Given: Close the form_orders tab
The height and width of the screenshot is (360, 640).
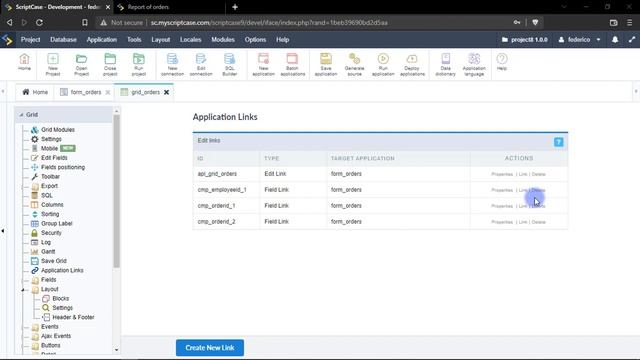Looking at the screenshot, I should click(108, 92).
